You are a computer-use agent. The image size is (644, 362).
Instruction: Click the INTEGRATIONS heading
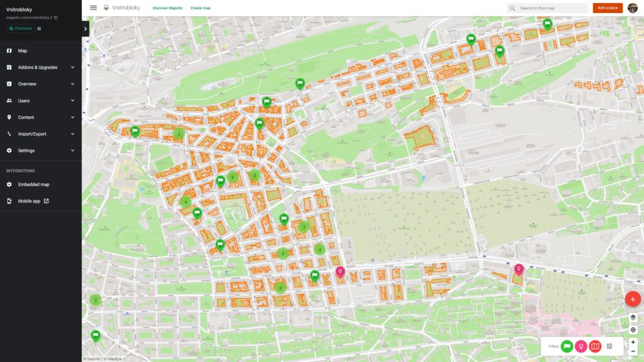[21, 171]
